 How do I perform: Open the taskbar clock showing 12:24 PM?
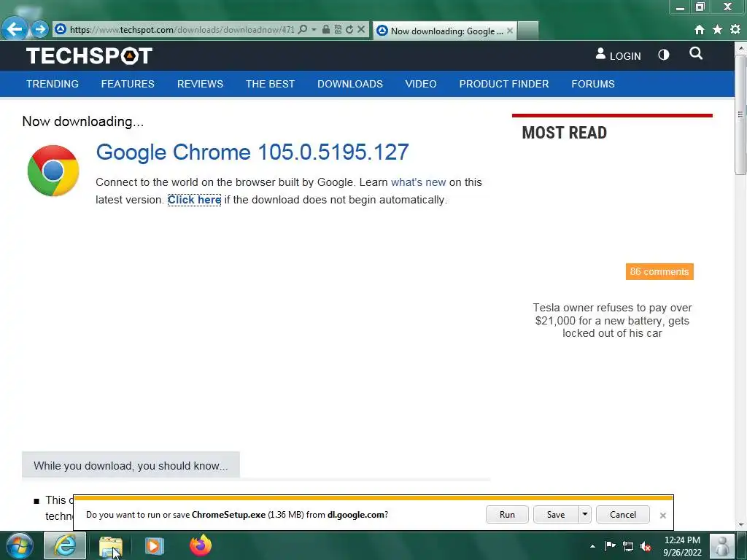[682, 546]
